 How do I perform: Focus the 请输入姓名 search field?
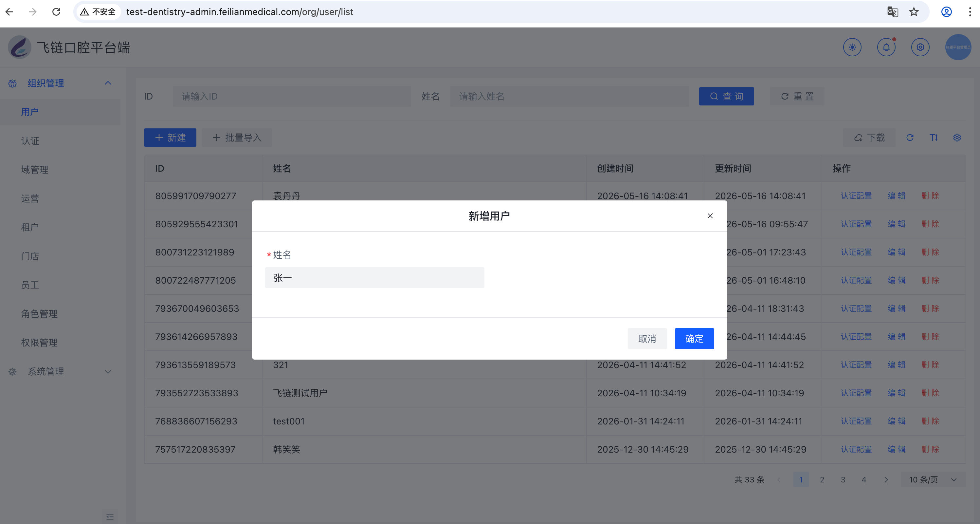click(x=569, y=96)
